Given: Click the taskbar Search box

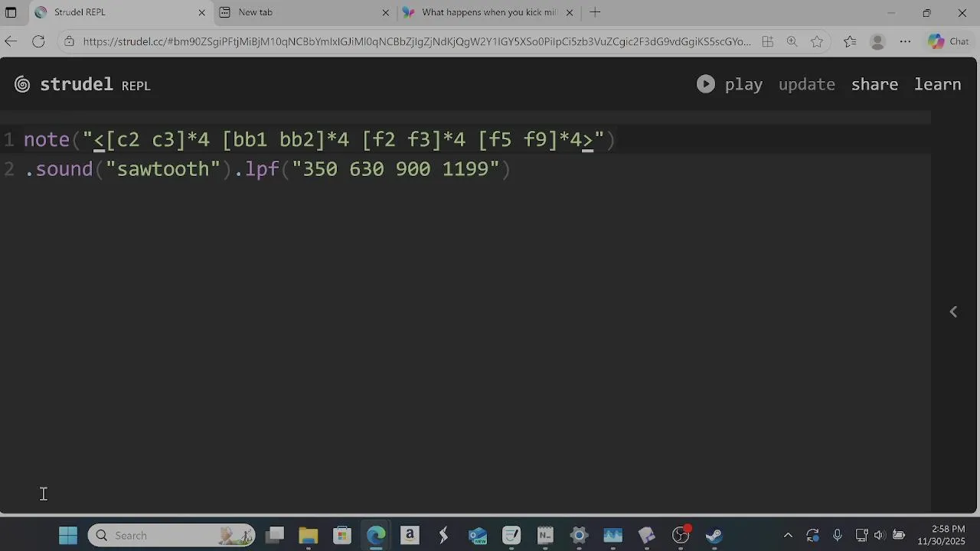Looking at the screenshot, I should point(172,536).
